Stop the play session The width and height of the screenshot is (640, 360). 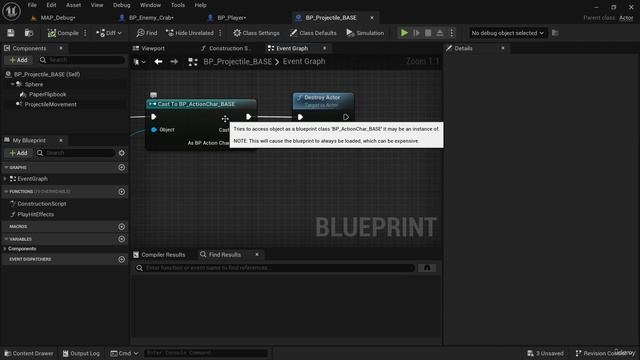coord(428,33)
